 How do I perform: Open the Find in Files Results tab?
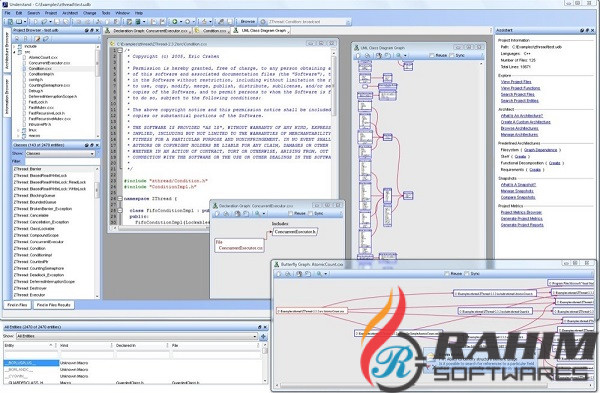coord(54,305)
